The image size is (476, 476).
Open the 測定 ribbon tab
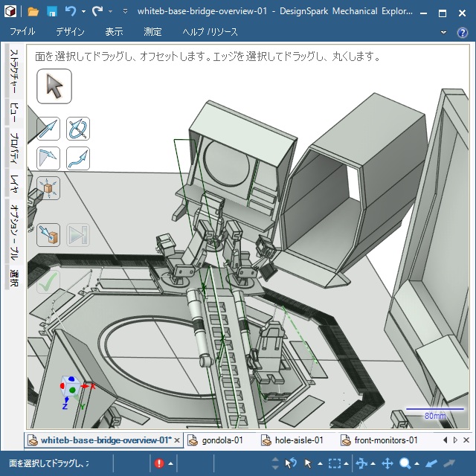(x=152, y=31)
